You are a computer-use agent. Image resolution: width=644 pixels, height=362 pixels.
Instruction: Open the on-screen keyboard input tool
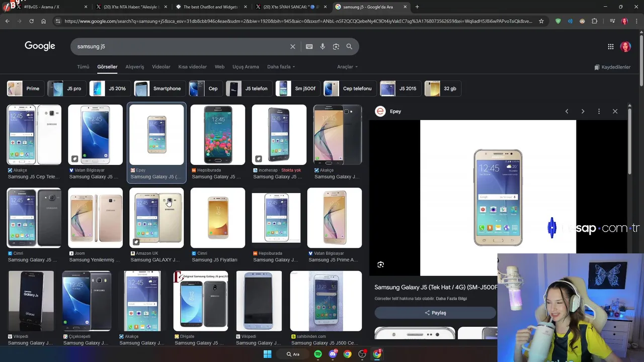coord(309,46)
